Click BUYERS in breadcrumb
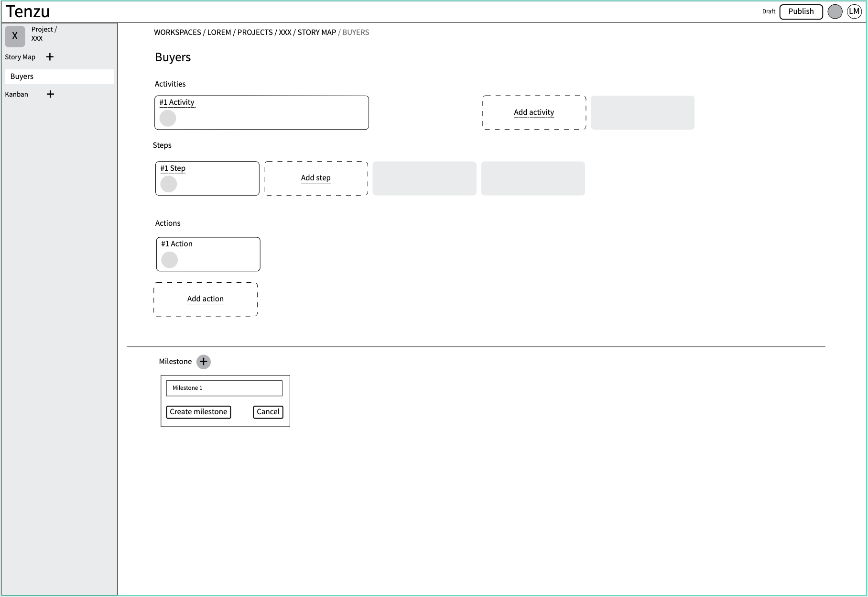 (x=356, y=33)
